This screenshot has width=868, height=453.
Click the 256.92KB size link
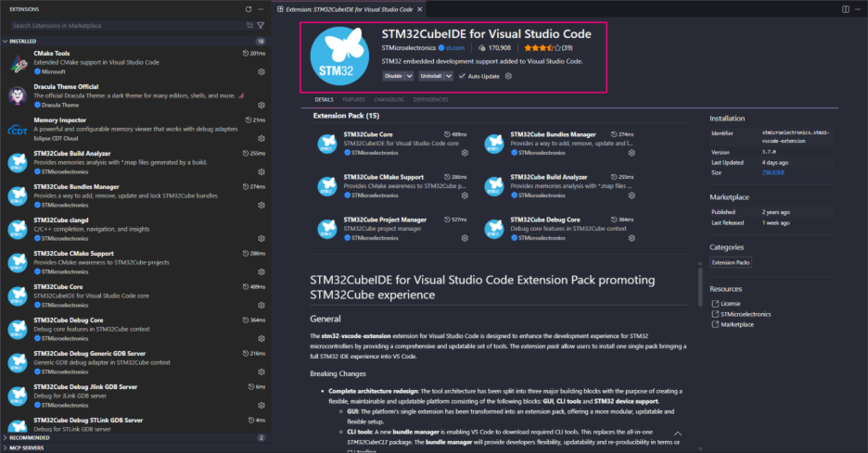tap(772, 172)
